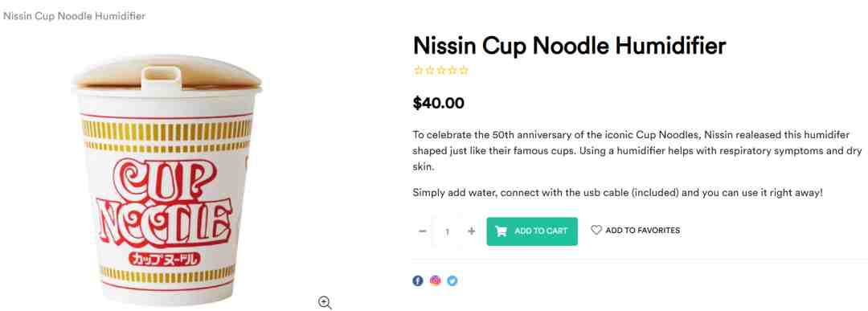Open the Instagram share icon
This screenshot has height=311, width=868.
[x=435, y=280]
